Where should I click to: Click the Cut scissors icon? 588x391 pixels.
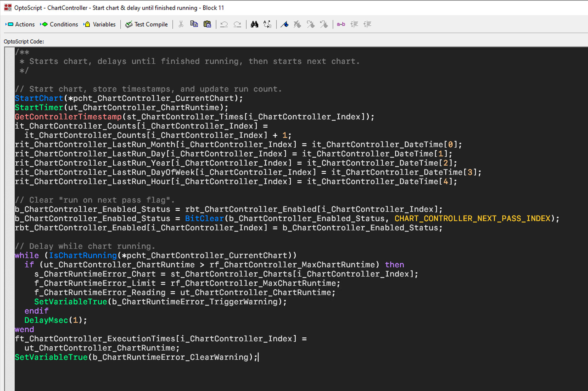(x=181, y=24)
